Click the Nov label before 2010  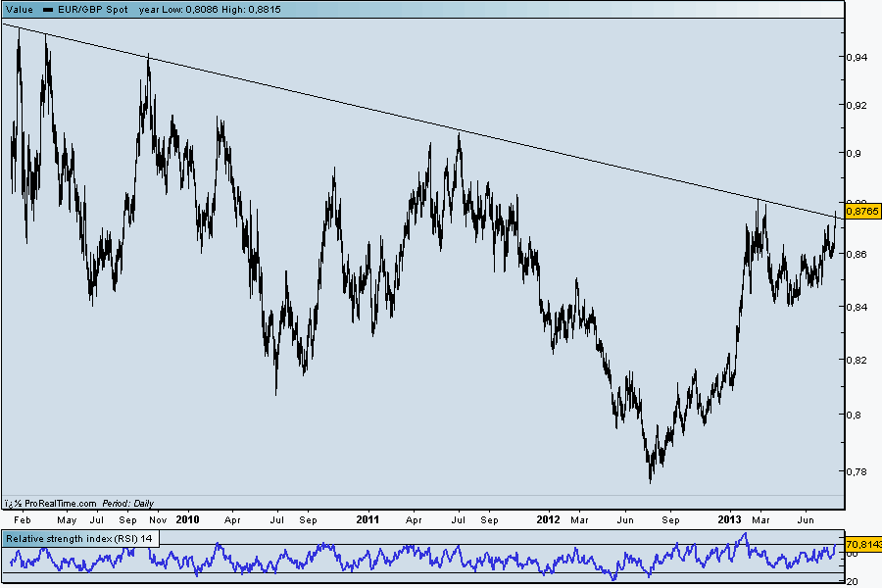158,520
